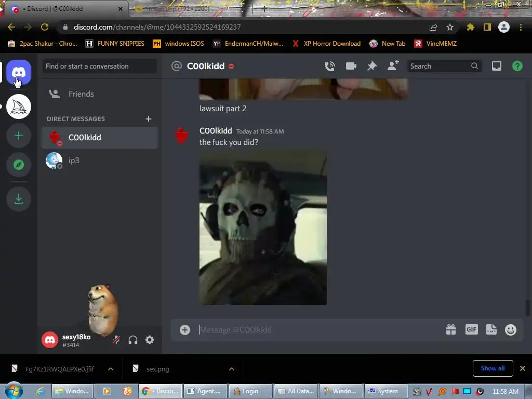
Task: Click the 11:58 AM taskbar clock
Action: [505, 391]
